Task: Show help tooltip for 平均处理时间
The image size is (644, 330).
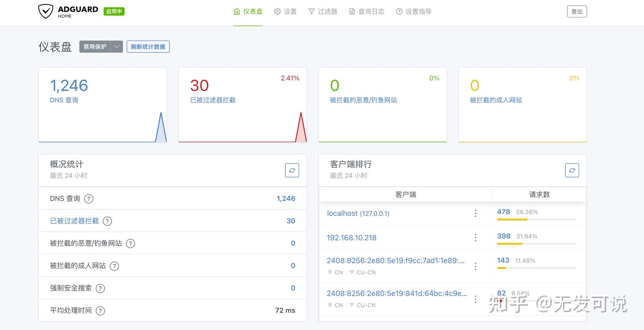Action: [x=100, y=310]
